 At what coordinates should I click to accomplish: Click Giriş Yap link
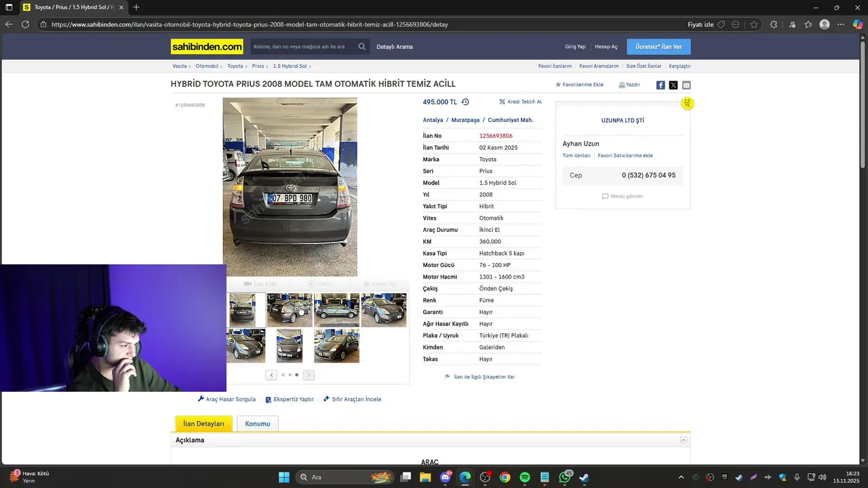(575, 47)
